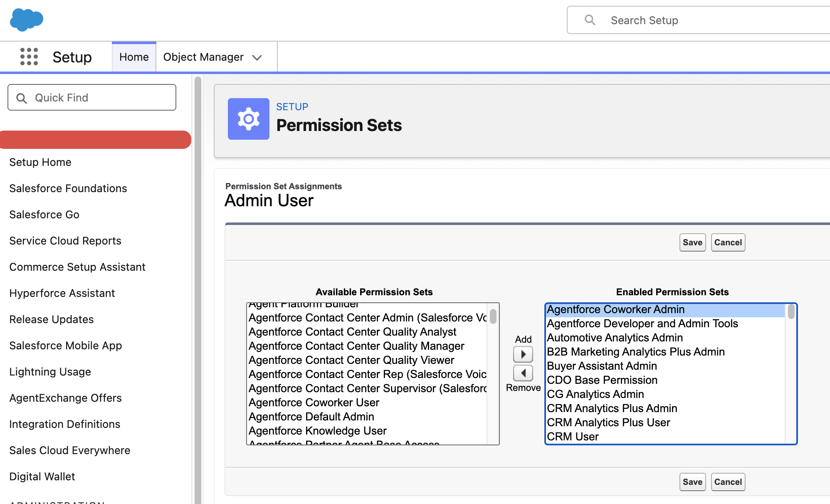This screenshot has height=504, width=830.
Task: Open AgentExchange Offers
Action: click(66, 398)
